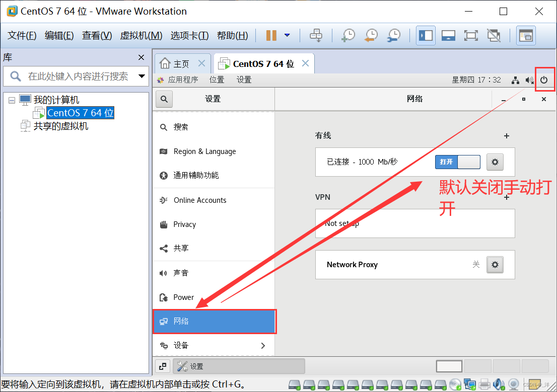Close the 库 library panel
The width and height of the screenshot is (557, 392).
tap(141, 57)
